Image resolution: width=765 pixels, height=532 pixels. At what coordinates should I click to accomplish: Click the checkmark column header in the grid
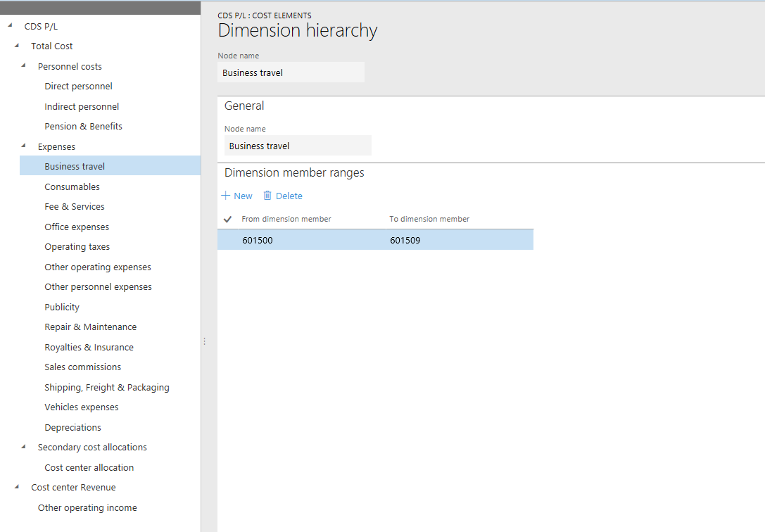point(227,219)
